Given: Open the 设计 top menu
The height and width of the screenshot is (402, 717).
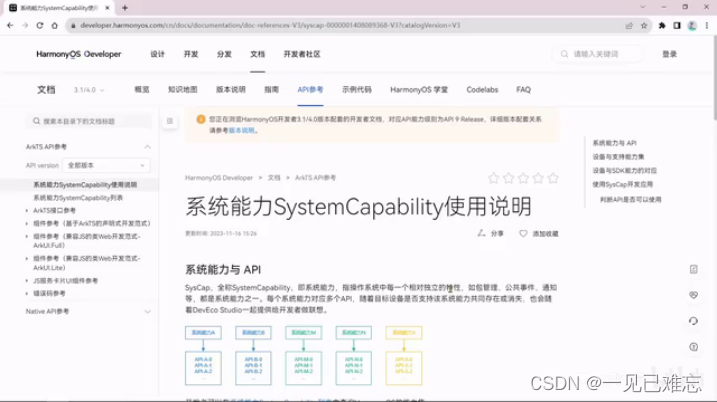Looking at the screenshot, I should pos(157,54).
